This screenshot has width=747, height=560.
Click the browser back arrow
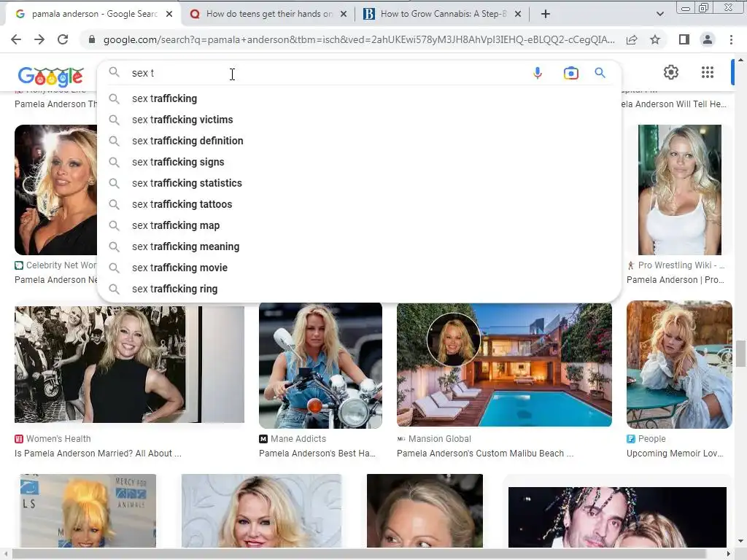pos(16,39)
